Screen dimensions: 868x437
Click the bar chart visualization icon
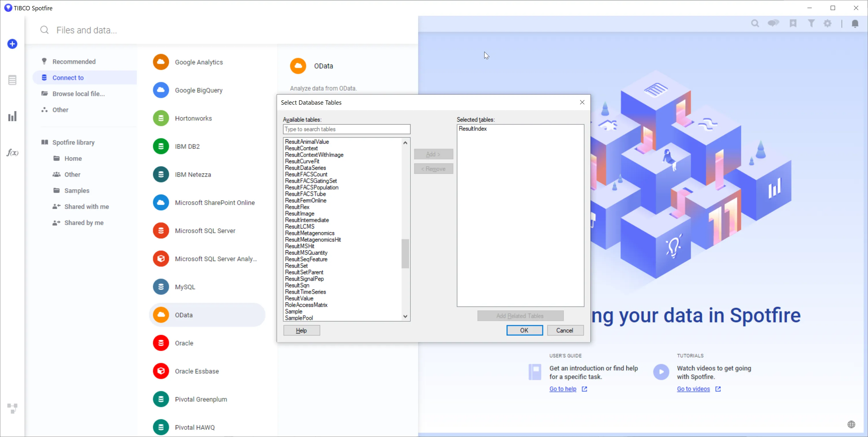12,116
